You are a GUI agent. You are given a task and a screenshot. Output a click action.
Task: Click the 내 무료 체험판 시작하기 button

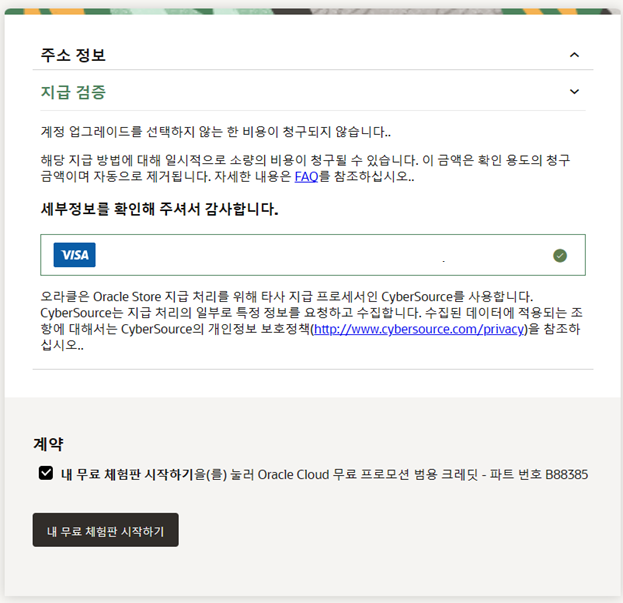click(105, 530)
